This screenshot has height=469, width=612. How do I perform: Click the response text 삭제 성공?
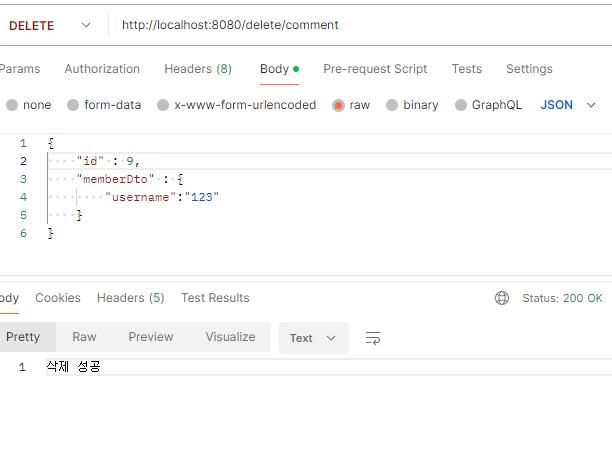[x=74, y=366]
